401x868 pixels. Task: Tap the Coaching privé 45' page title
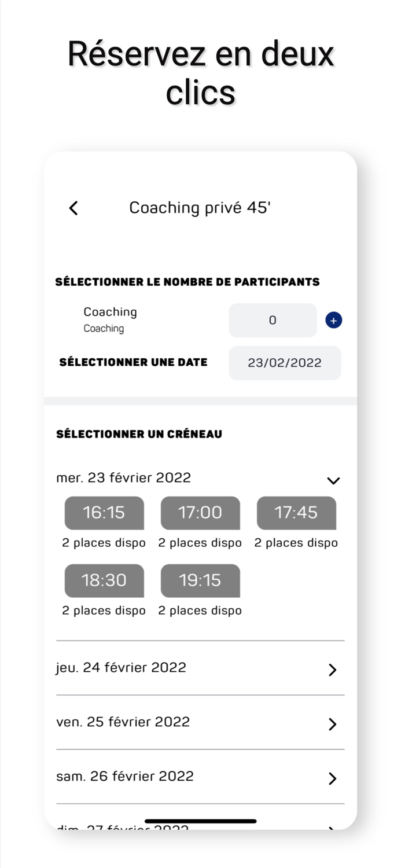tap(200, 208)
